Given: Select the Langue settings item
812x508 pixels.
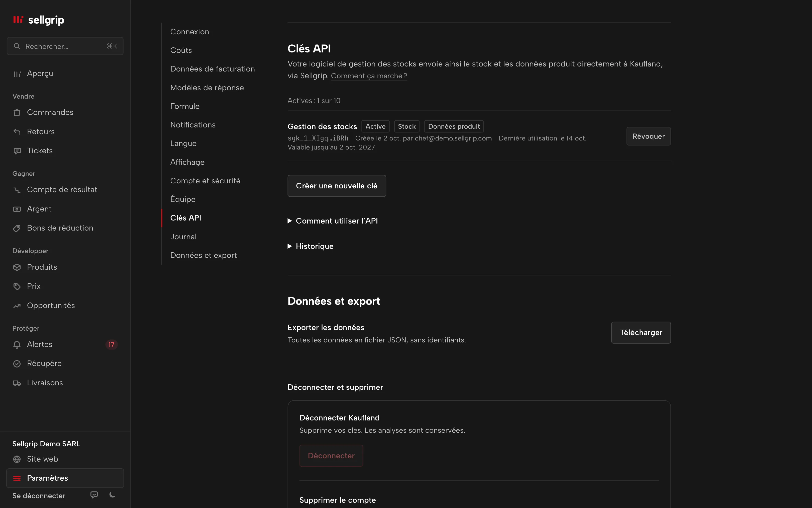Looking at the screenshot, I should tap(183, 143).
